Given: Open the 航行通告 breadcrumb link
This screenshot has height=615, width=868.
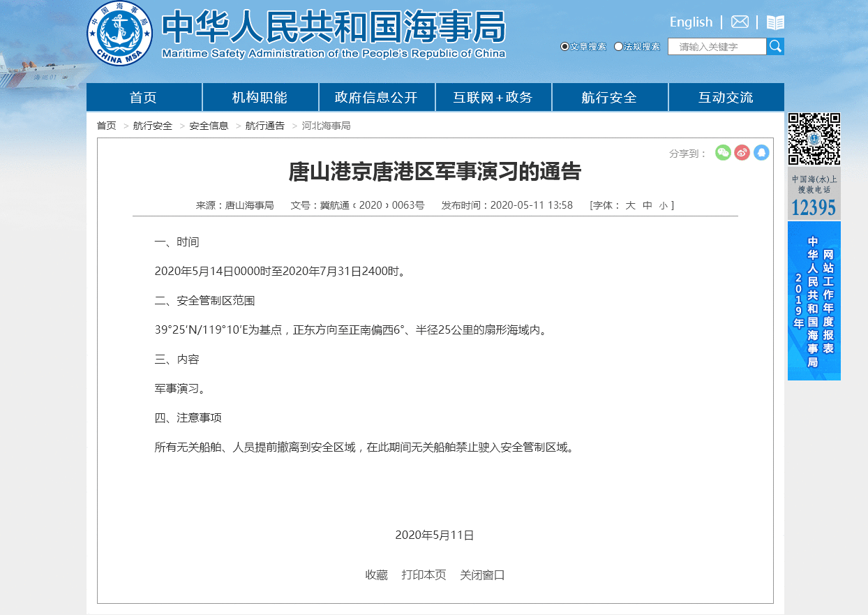Looking at the screenshot, I should [x=264, y=126].
